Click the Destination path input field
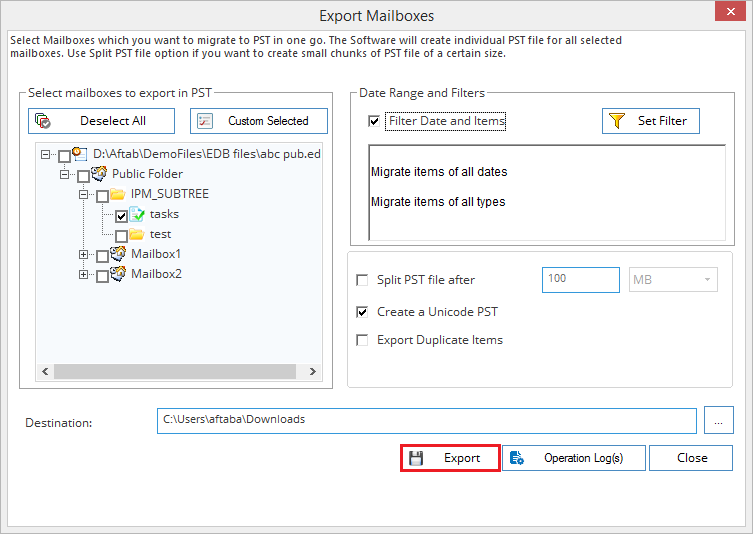753x534 pixels. click(x=426, y=420)
